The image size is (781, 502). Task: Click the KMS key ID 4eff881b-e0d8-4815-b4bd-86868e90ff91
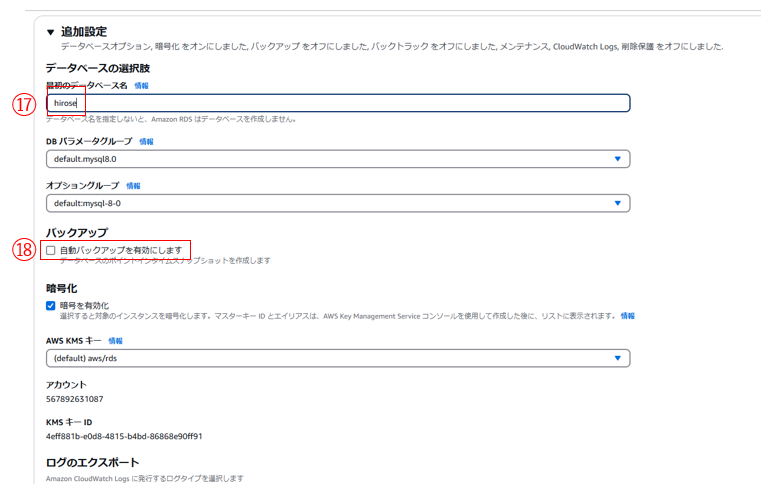[x=124, y=436]
